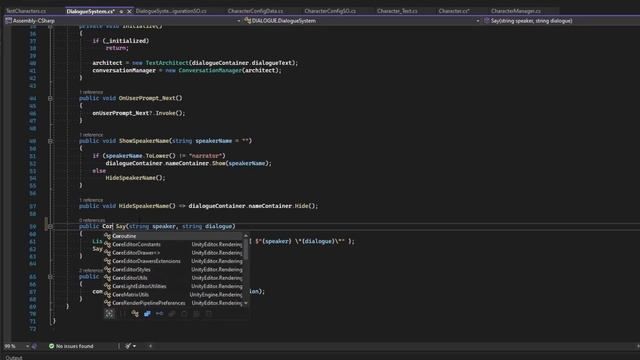
Task: Close the DialogueSystem.cs tab
Action: (x=129, y=11)
